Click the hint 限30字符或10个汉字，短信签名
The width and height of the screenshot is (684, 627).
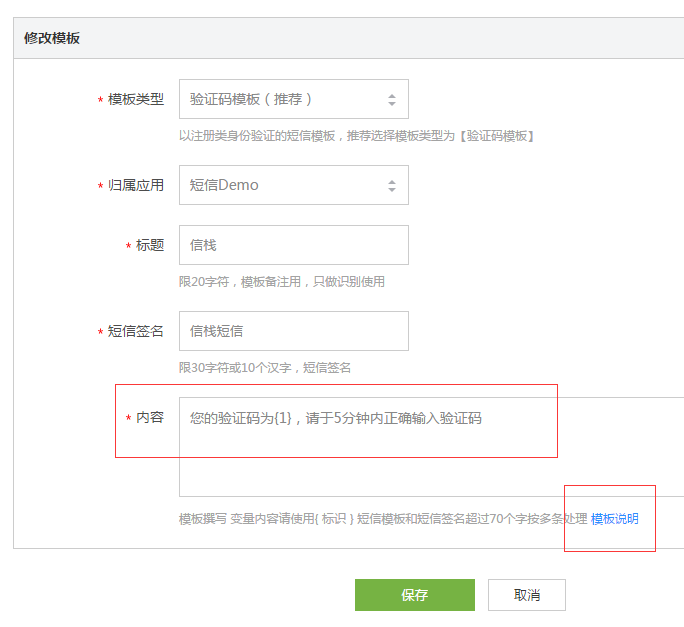(265, 368)
